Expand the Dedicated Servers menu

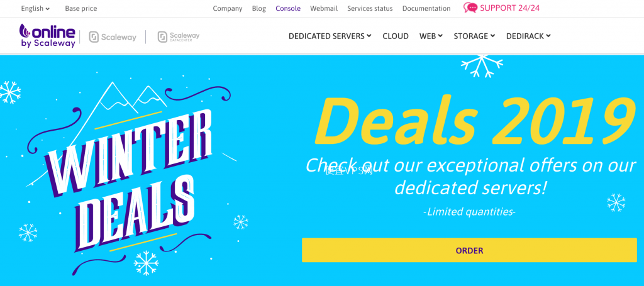(x=330, y=36)
